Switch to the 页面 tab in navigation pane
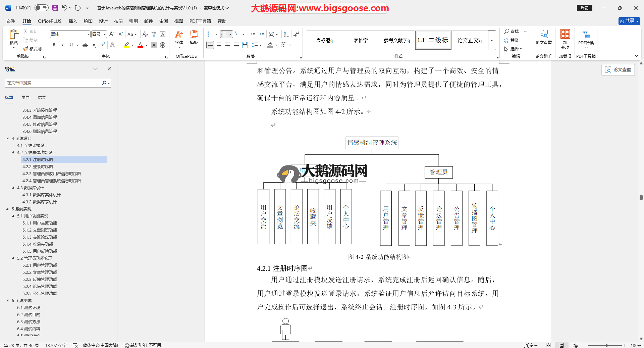 click(x=25, y=98)
